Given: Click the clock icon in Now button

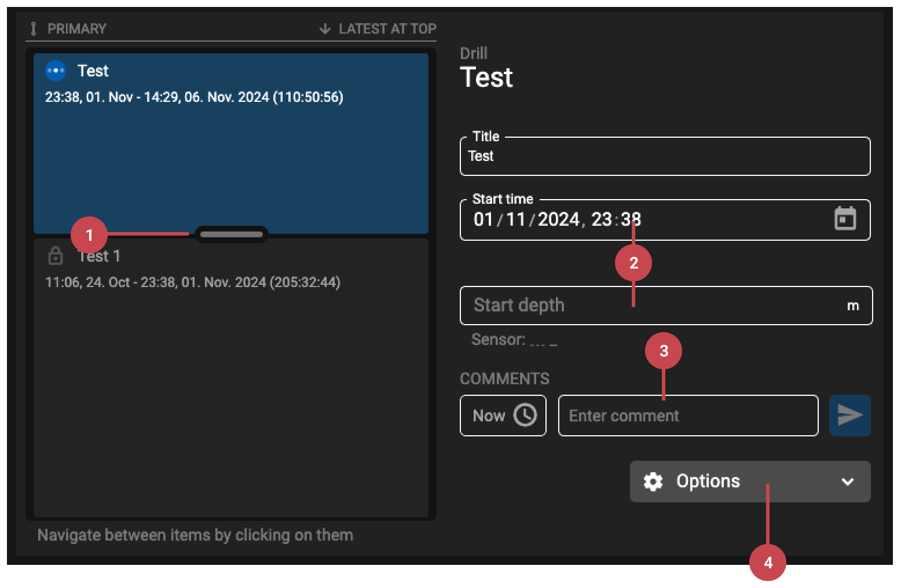Looking at the screenshot, I should [x=525, y=415].
